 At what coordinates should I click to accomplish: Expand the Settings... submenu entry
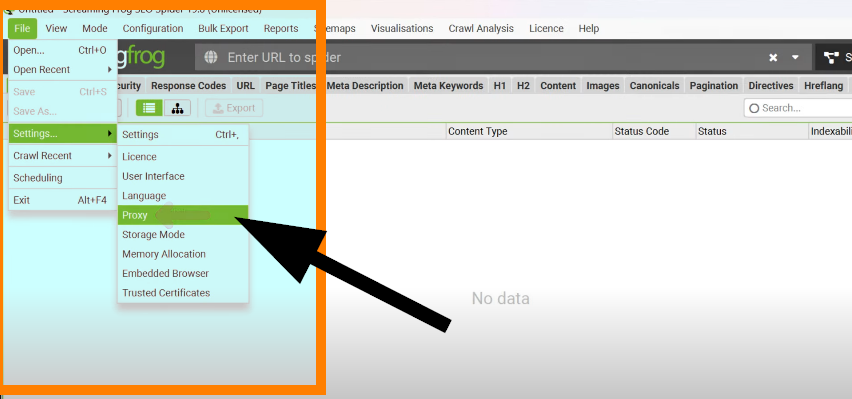pos(62,133)
